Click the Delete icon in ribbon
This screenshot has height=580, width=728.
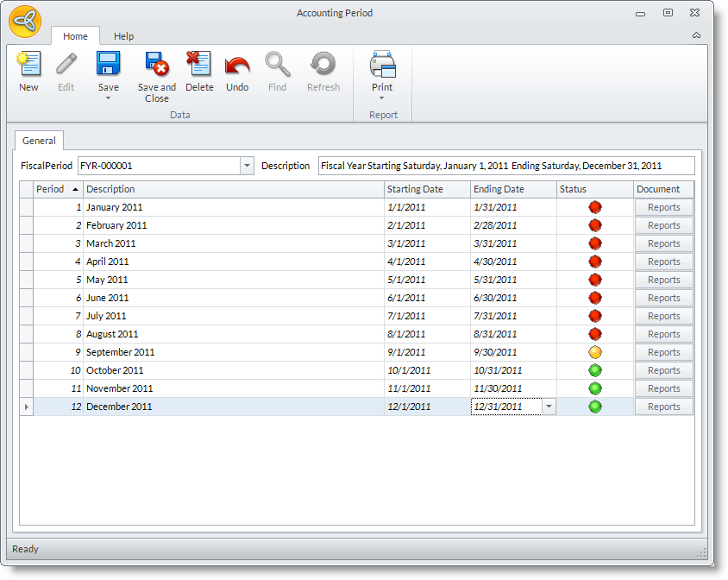pyautogui.click(x=199, y=65)
